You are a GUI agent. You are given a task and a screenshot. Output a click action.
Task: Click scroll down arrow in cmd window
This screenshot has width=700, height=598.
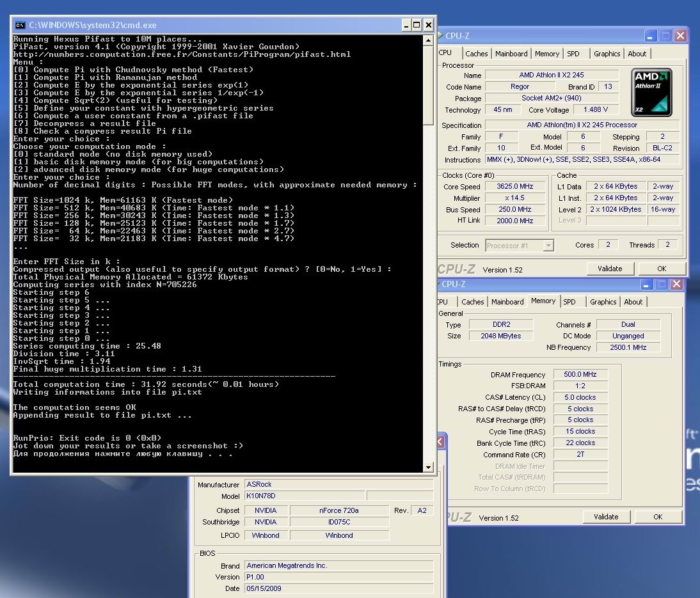click(428, 468)
